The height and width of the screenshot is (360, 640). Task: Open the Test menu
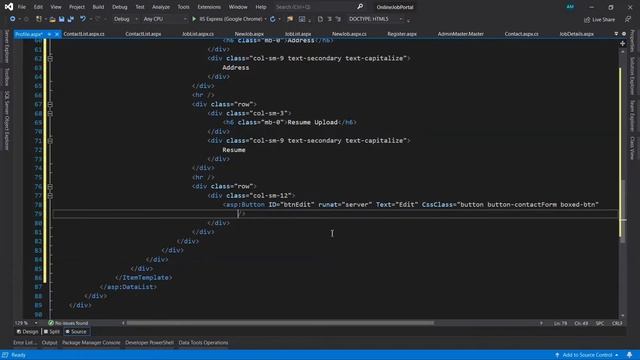[140, 7]
